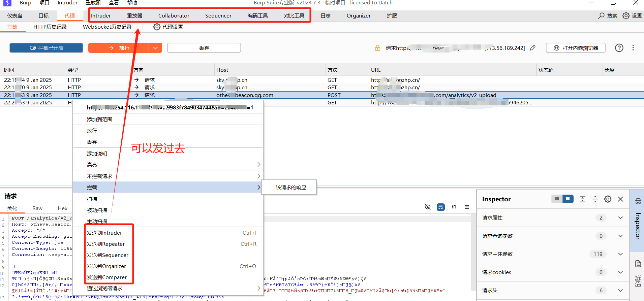Switch Inspector to stacked layout view

point(557,199)
